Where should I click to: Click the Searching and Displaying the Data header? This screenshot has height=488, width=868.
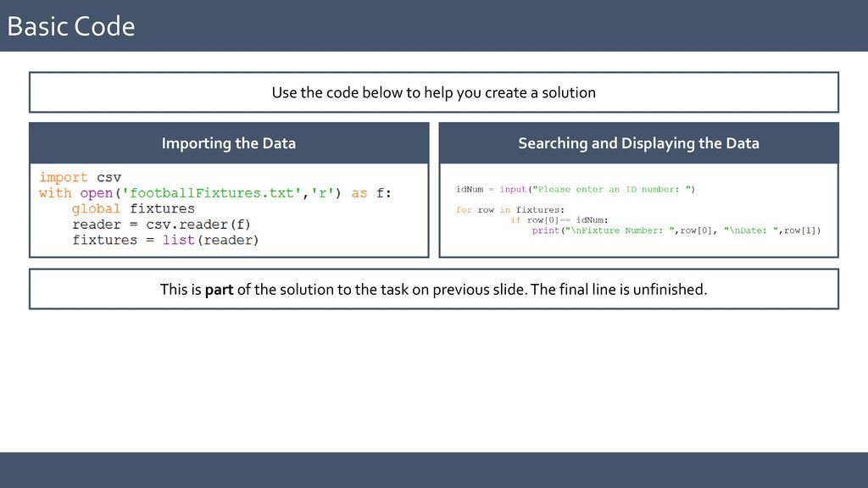pyautogui.click(x=639, y=143)
